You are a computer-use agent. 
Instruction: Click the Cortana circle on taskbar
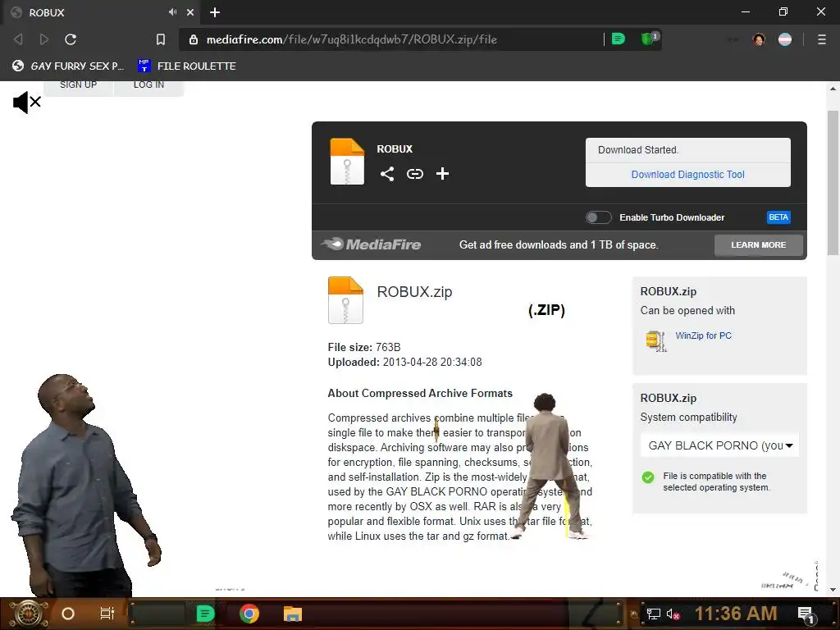68,614
